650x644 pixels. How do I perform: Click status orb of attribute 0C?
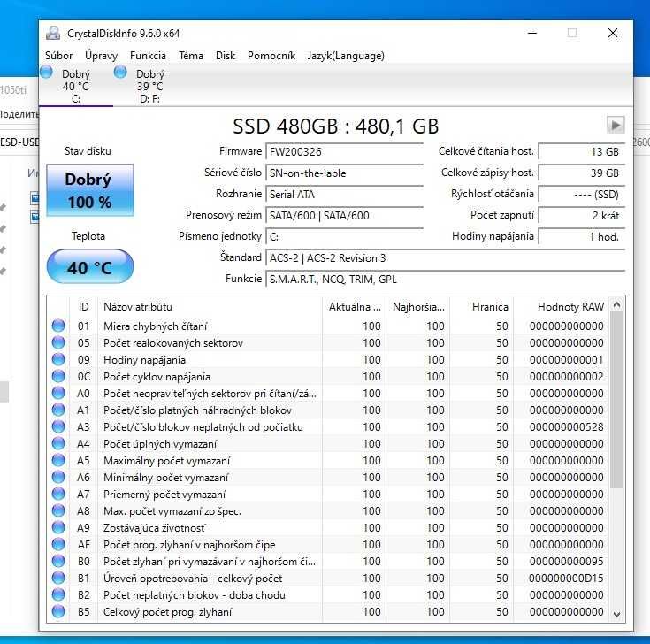tap(58, 376)
